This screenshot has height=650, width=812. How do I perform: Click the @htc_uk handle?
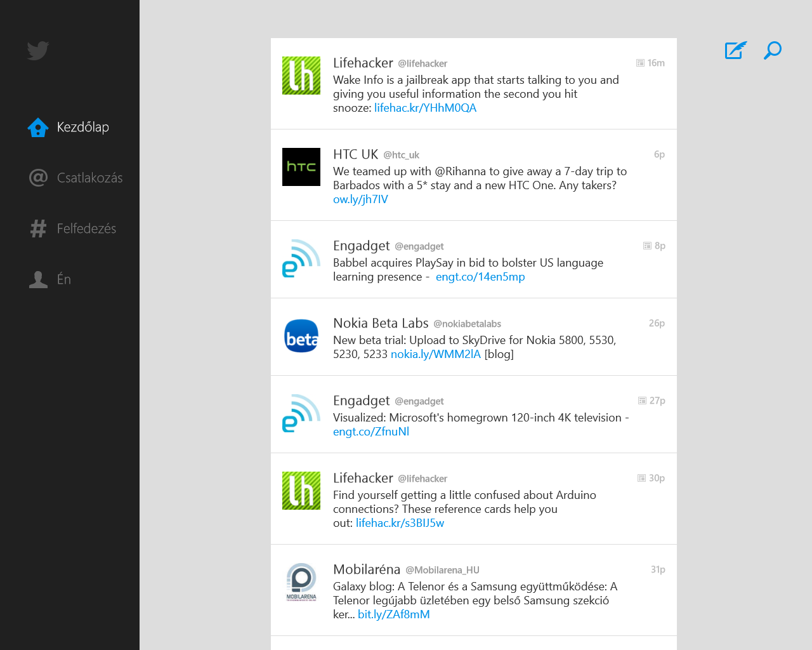click(401, 155)
